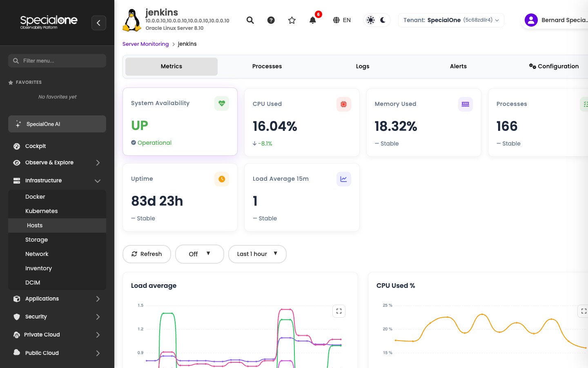588x368 pixels.
Task: Open the help question mark icon
Action: 271,20
